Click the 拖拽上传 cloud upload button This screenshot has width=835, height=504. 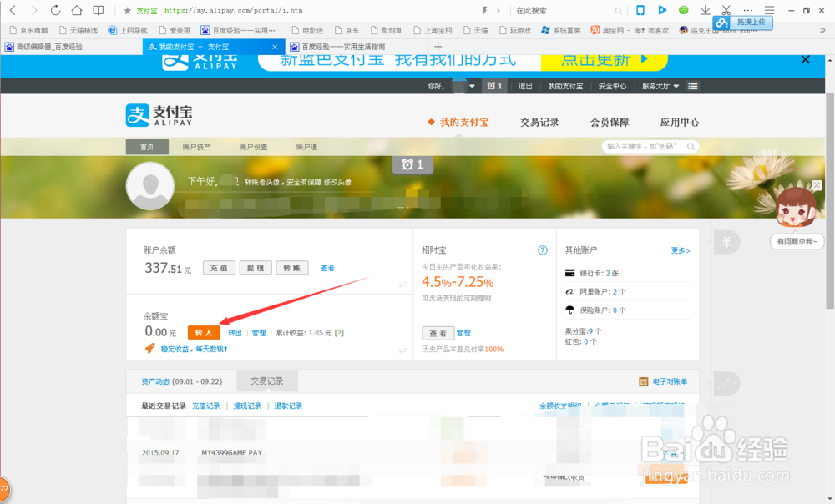point(742,23)
